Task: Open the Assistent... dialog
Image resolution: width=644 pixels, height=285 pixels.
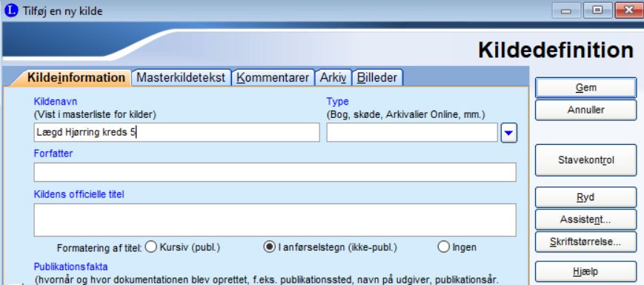Action: (x=585, y=220)
